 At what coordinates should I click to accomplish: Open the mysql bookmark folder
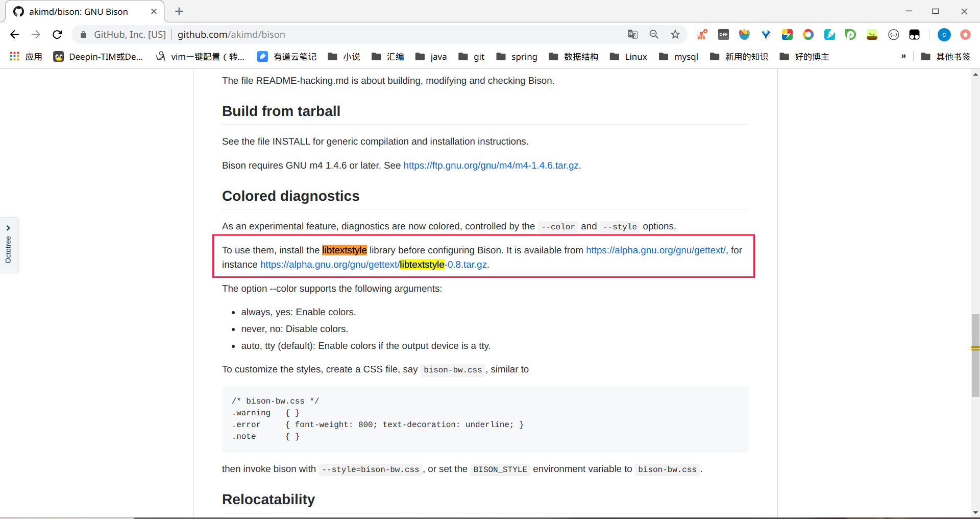pos(679,57)
